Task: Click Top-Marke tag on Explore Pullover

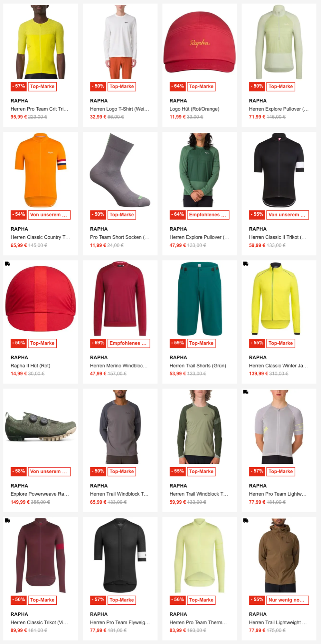Action: tap(280, 86)
